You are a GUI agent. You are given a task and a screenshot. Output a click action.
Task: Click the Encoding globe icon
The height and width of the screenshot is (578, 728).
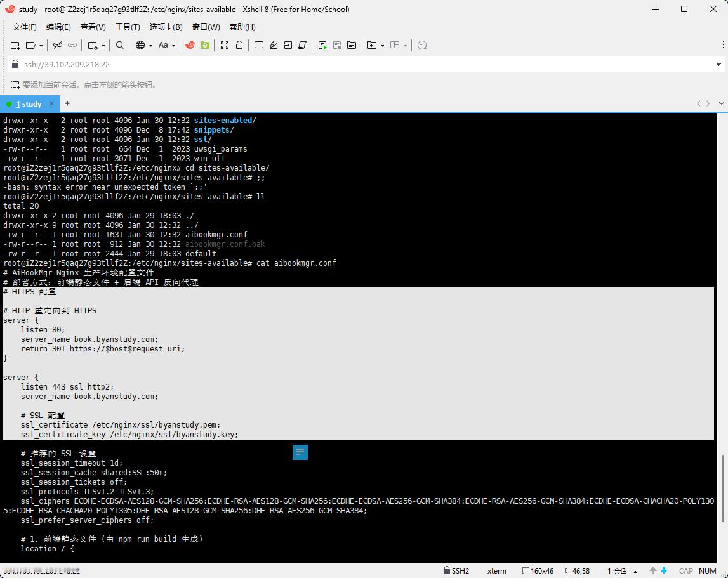(140, 45)
